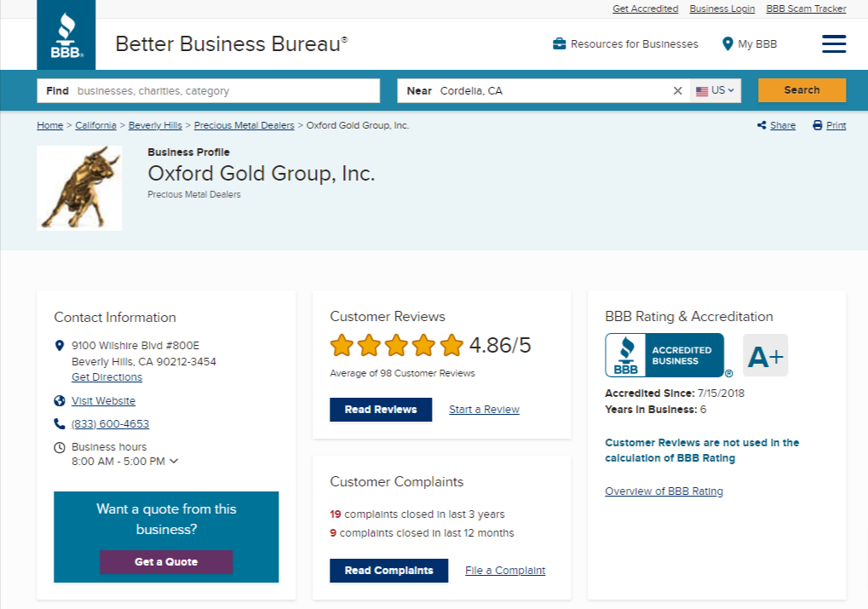Click the Read Complaints button
This screenshot has width=868, height=609.
pos(388,571)
